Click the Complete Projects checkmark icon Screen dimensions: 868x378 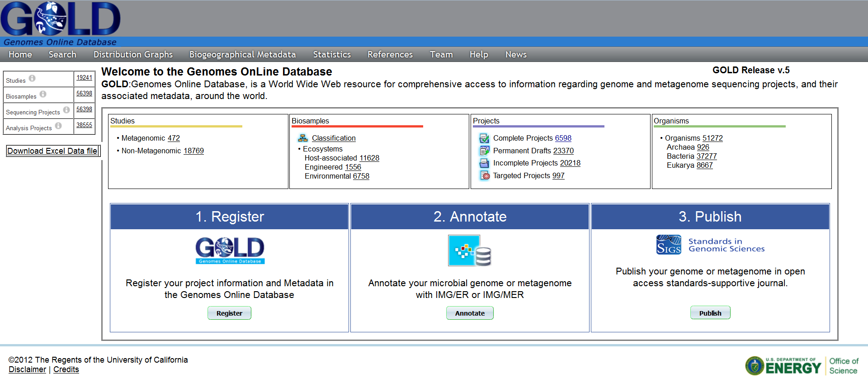(484, 138)
